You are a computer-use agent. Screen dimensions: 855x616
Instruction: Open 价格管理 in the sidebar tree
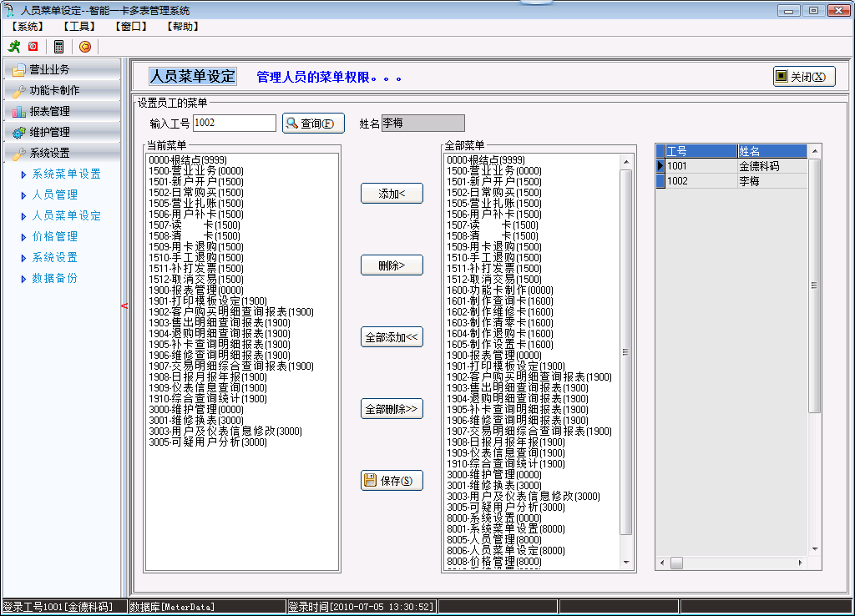coord(54,236)
